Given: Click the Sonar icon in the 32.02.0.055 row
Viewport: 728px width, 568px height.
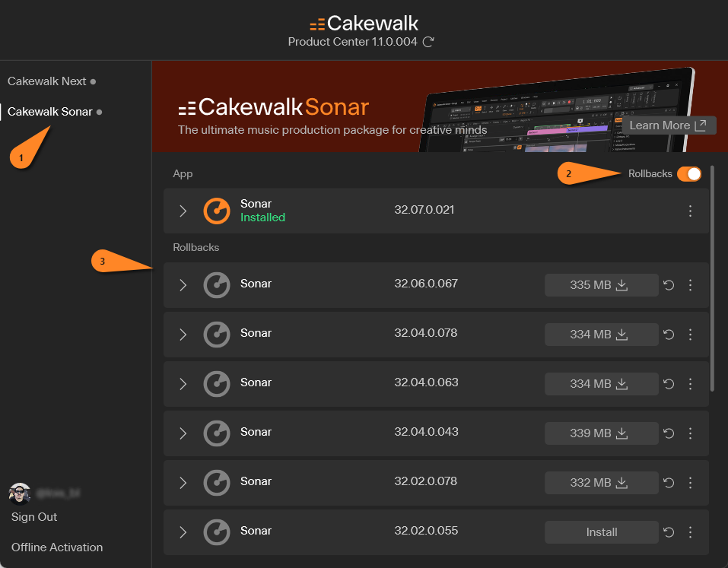Looking at the screenshot, I should tap(217, 532).
